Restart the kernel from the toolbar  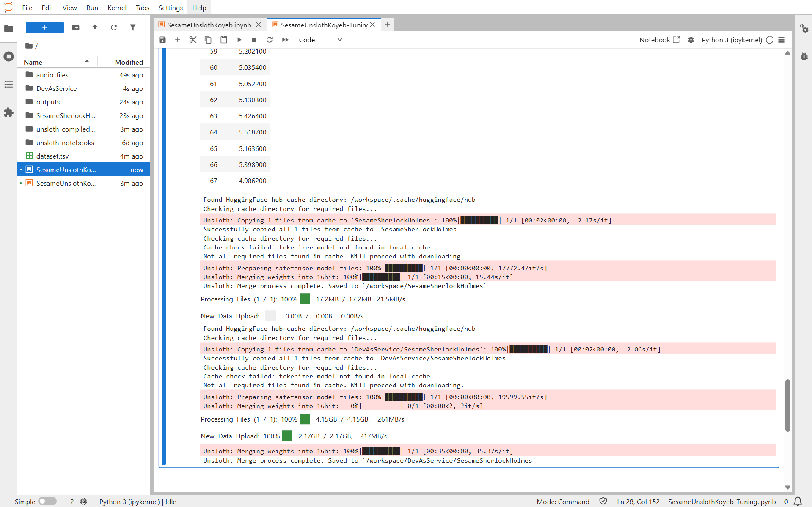click(x=270, y=40)
